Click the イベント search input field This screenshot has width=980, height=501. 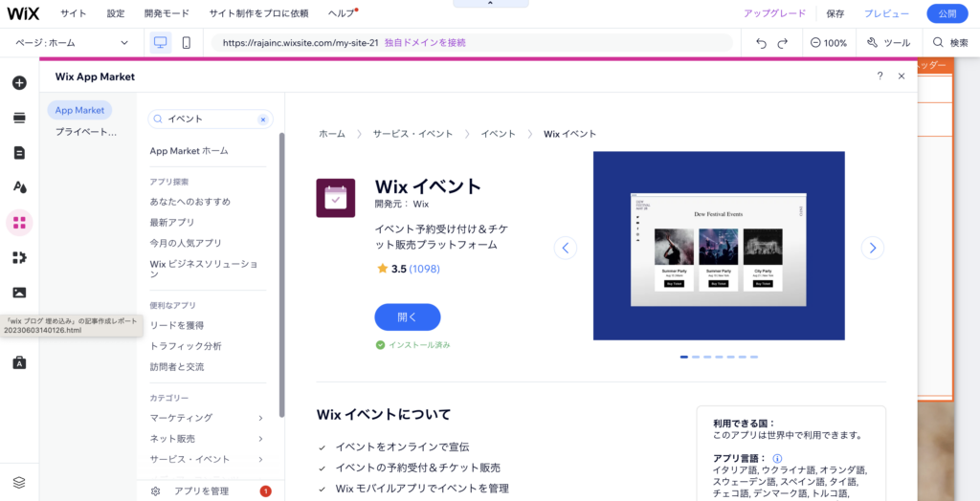point(211,119)
